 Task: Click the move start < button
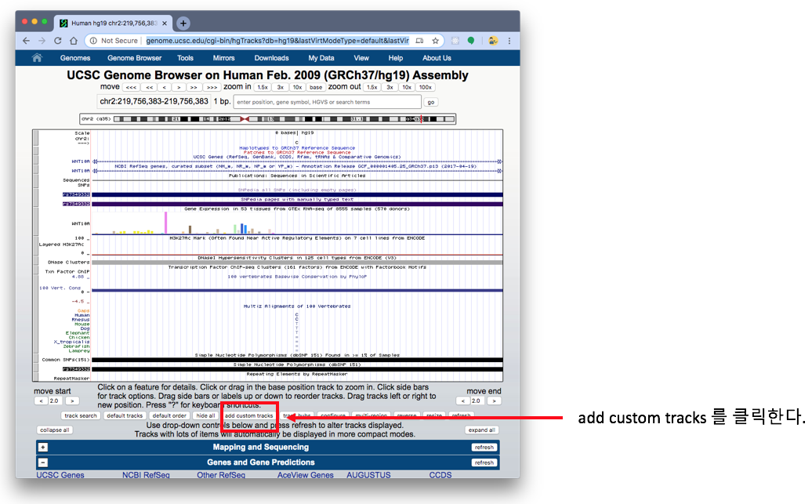tap(41, 401)
